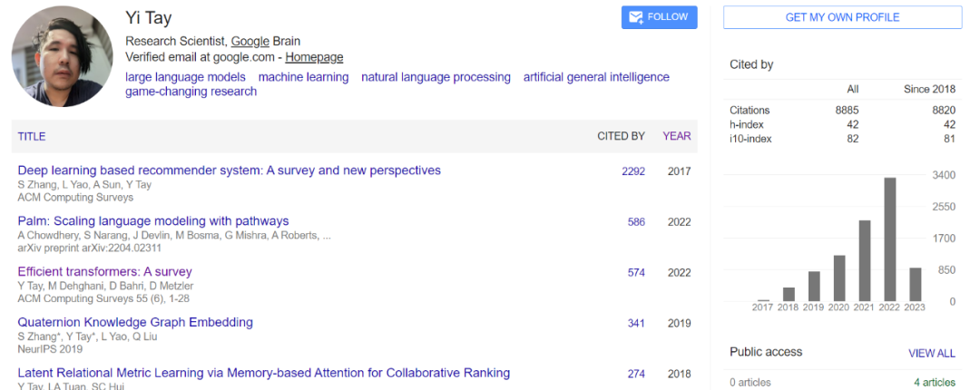View the 586 citations count link
This screenshot has height=390, width=980.
click(636, 221)
